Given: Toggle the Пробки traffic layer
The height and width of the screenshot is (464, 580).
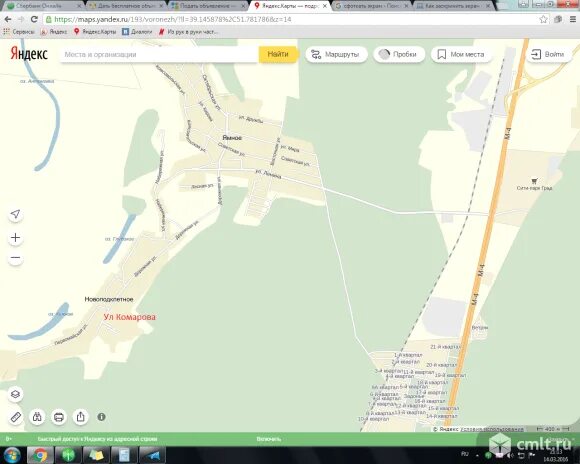Looking at the screenshot, I should [399, 54].
